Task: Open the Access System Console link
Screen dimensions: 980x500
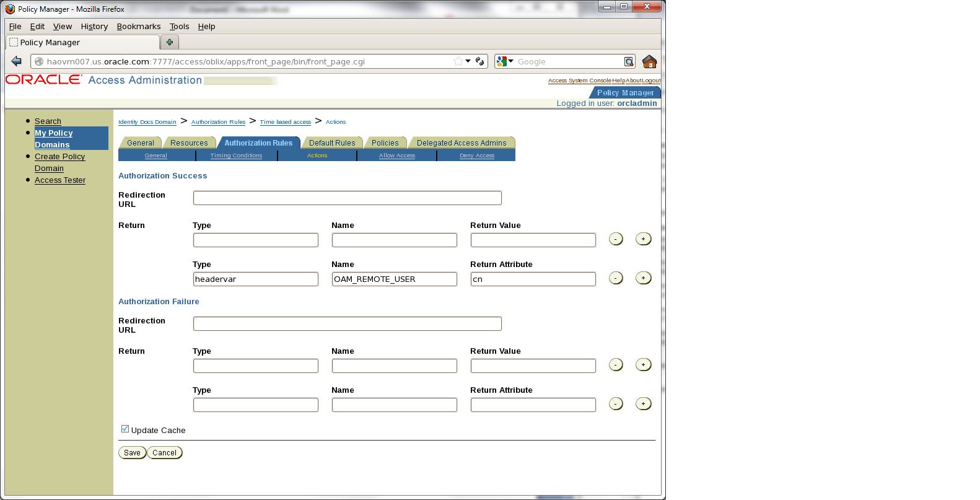Action: [x=579, y=81]
